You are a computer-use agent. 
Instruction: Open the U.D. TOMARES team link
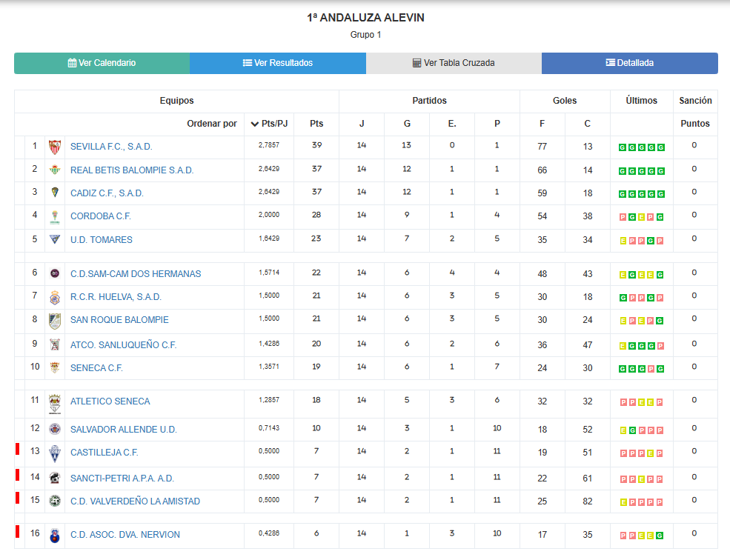[101, 240]
